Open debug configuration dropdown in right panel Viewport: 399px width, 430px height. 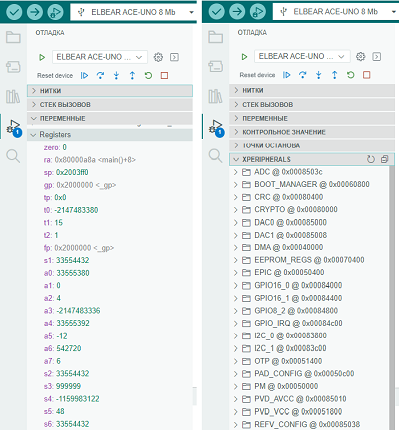tap(302, 56)
